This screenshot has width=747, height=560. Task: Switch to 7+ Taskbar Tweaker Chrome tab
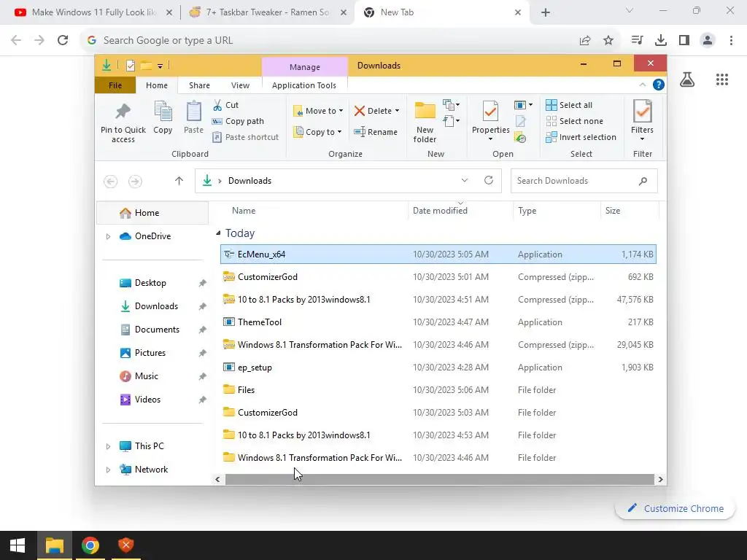coord(267,12)
